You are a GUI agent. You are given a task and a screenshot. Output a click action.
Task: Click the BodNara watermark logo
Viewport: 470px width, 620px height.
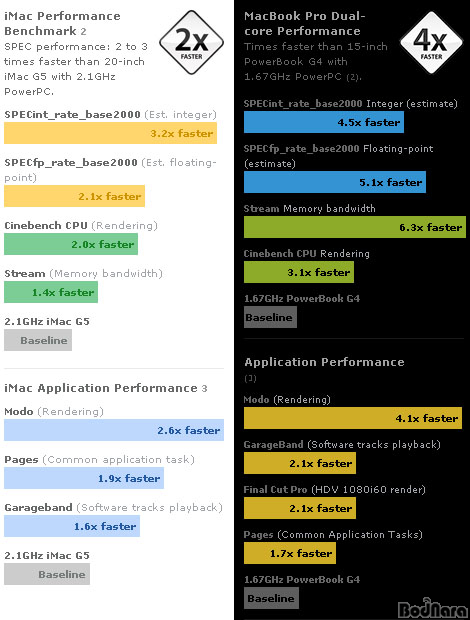tap(433, 608)
